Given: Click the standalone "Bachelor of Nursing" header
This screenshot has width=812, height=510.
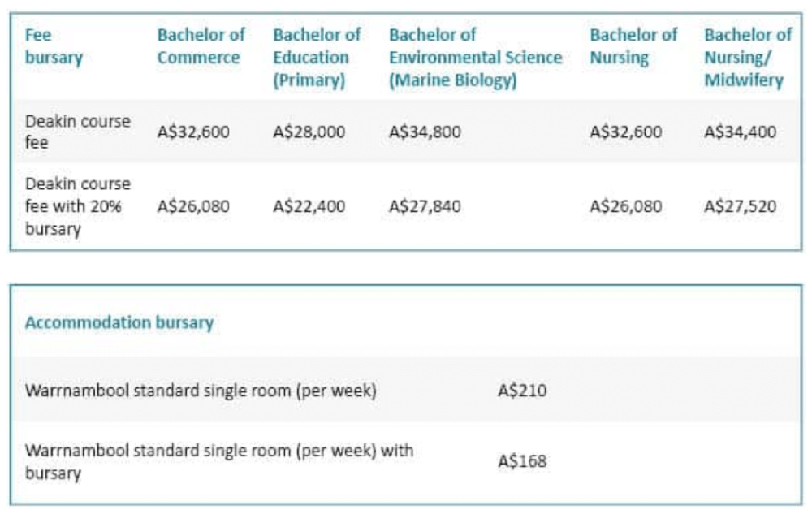Looking at the screenshot, I should point(633,46).
